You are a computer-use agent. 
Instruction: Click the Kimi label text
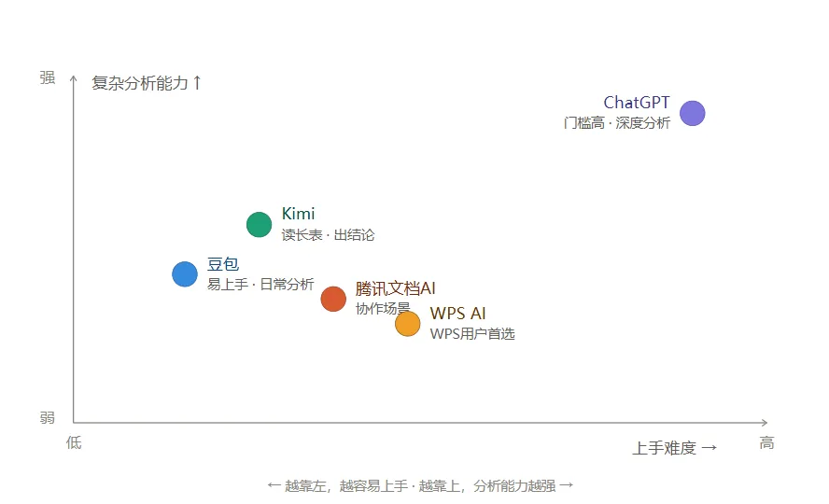(x=298, y=214)
